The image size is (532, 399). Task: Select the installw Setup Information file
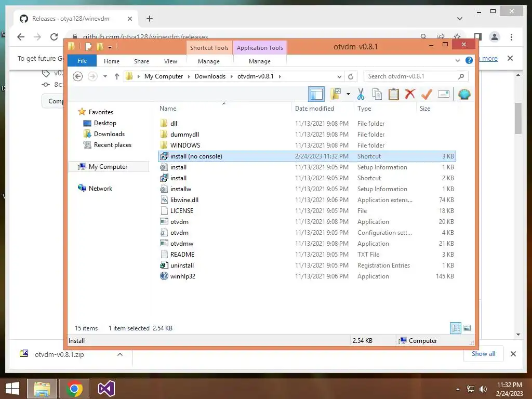pos(307,189)
